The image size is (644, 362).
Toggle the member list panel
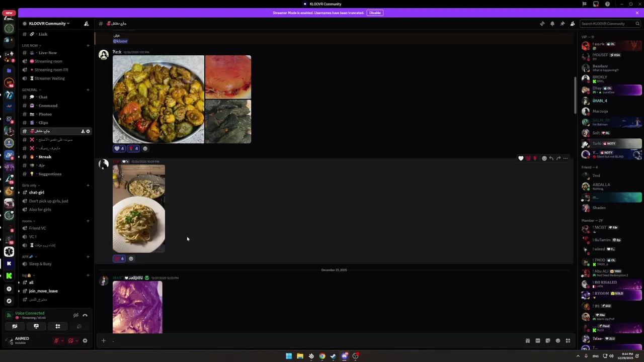[x=572, y=24]
